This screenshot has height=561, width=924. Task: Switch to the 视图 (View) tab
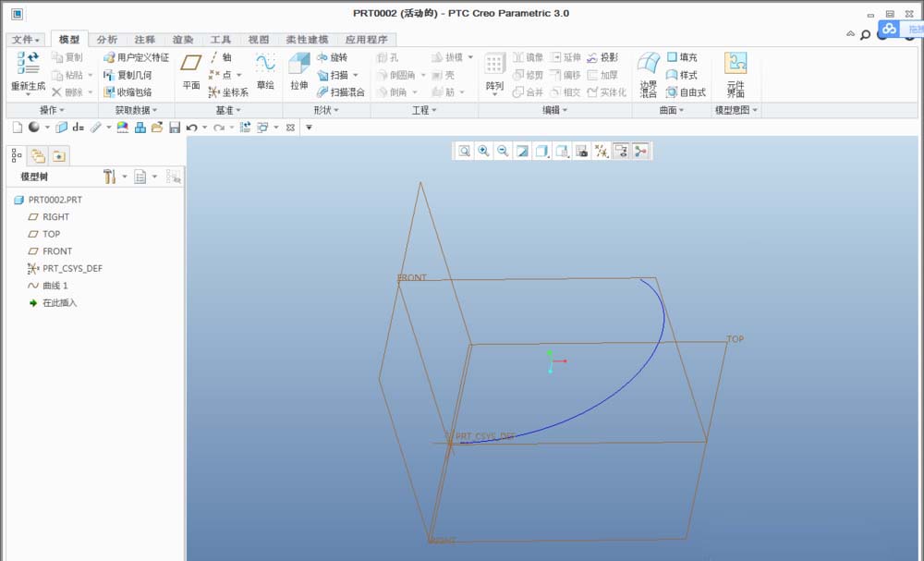[x=258, y=40]
